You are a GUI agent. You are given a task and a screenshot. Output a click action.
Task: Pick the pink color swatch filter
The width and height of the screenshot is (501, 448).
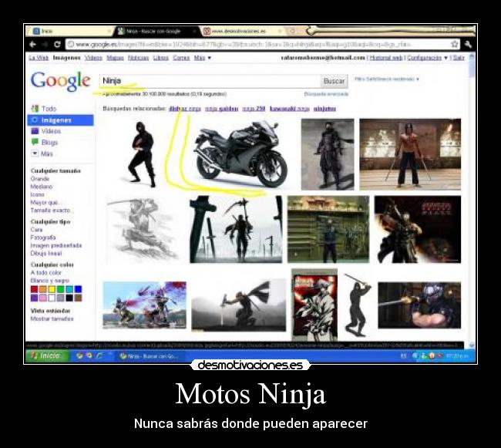tap(43, 298)
